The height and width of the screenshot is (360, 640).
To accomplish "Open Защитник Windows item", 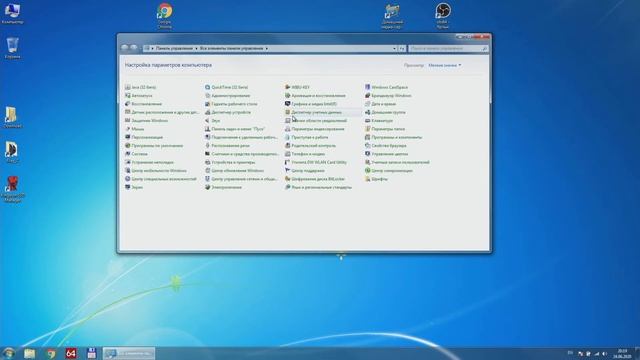I will 146,121.
